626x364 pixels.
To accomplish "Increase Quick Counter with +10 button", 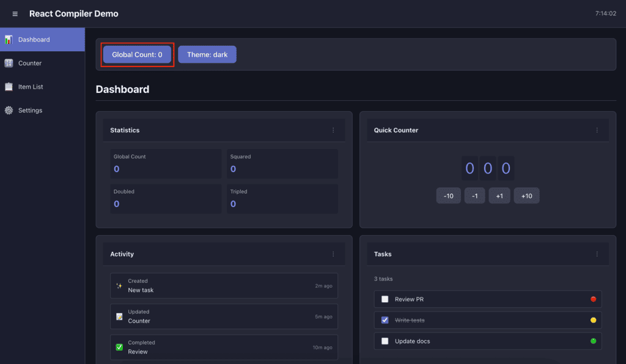I will coord(526,195).
